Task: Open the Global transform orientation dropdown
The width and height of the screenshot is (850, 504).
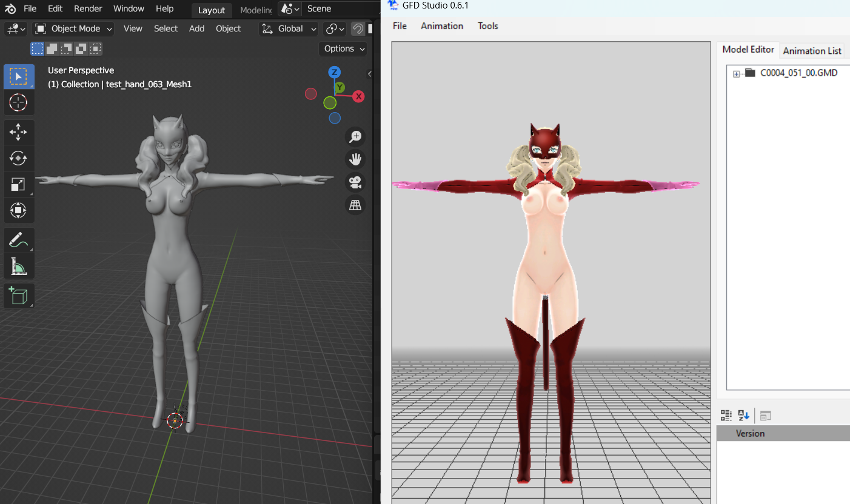Action: pos(289,28)
